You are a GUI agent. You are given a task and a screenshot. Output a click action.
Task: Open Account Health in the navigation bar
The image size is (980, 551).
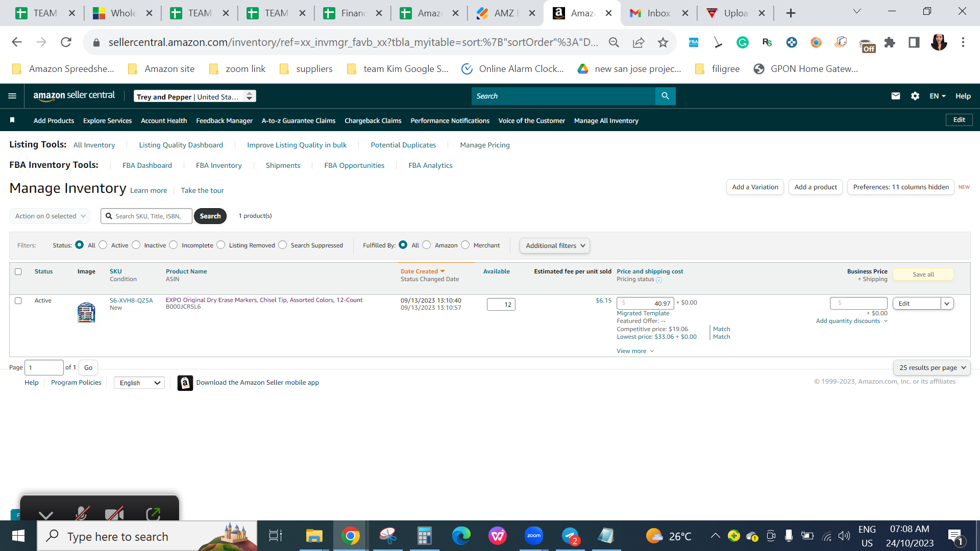(164, 121)
